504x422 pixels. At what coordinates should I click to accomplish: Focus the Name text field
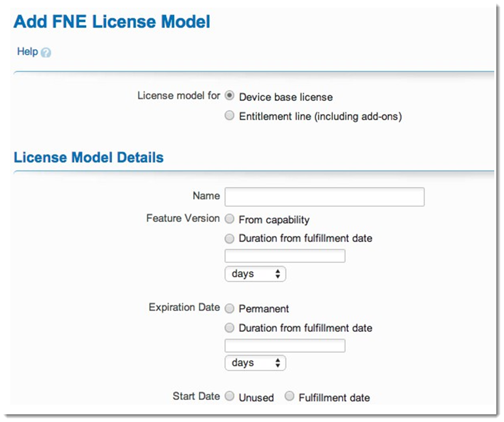click(324, 197)
